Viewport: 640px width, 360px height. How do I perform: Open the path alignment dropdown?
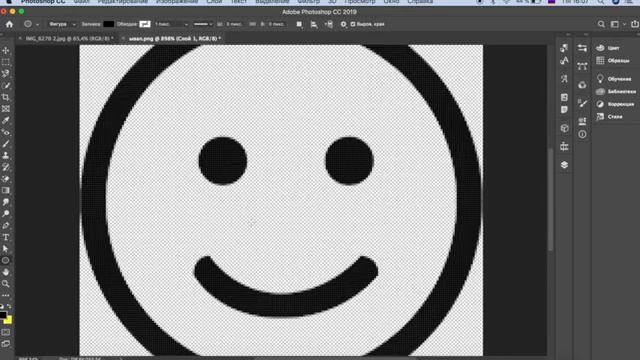point(314,24)
